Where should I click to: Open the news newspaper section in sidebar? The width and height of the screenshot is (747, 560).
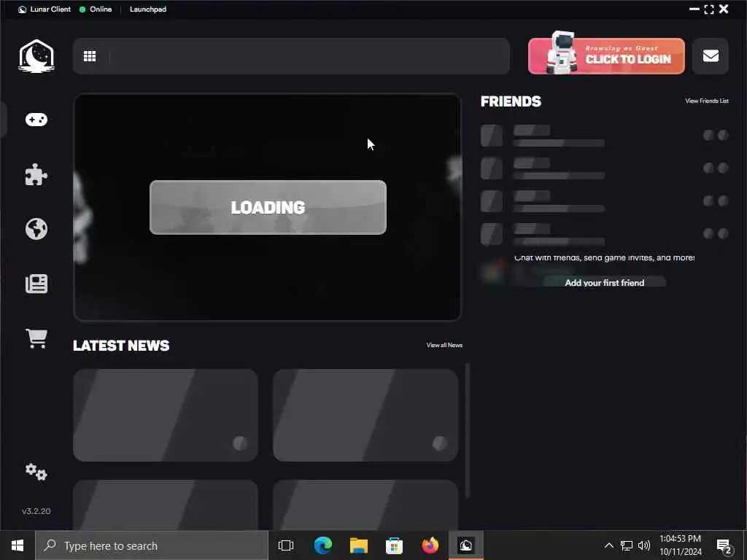(36, 284)
